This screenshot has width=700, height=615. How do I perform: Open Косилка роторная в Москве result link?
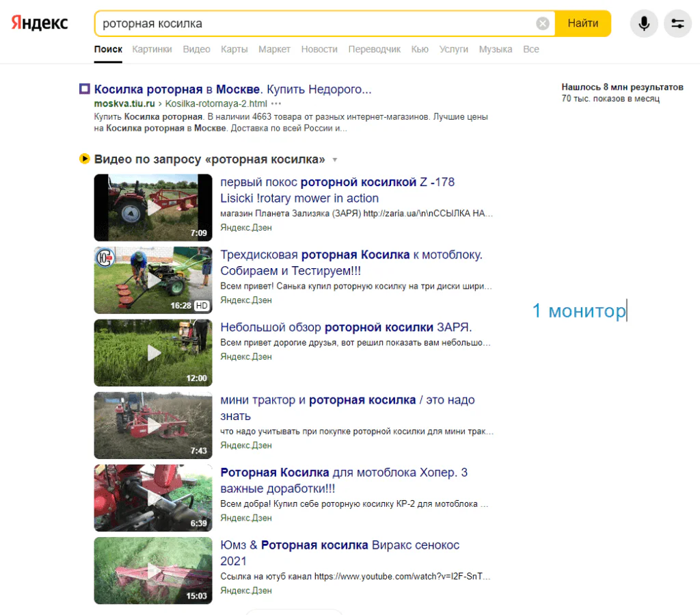pyautogui.click(x=232, y=89)
